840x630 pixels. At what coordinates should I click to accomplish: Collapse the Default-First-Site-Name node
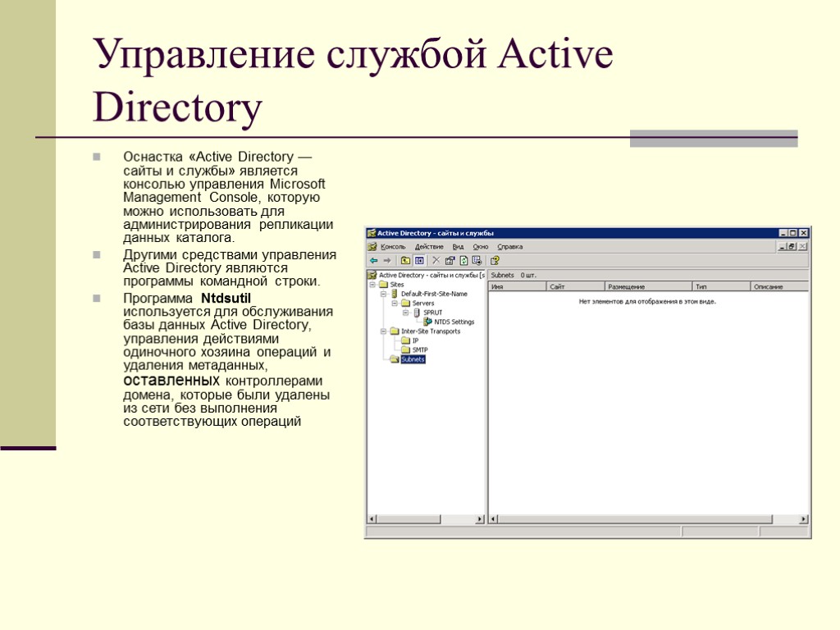[x=384, y=294]
